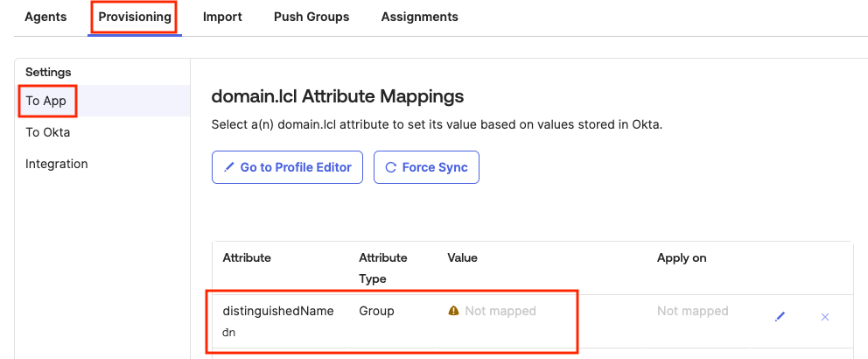Viewport: 868px width, 359px height.
Task: Select the Assignments tab
Action: 419,17
